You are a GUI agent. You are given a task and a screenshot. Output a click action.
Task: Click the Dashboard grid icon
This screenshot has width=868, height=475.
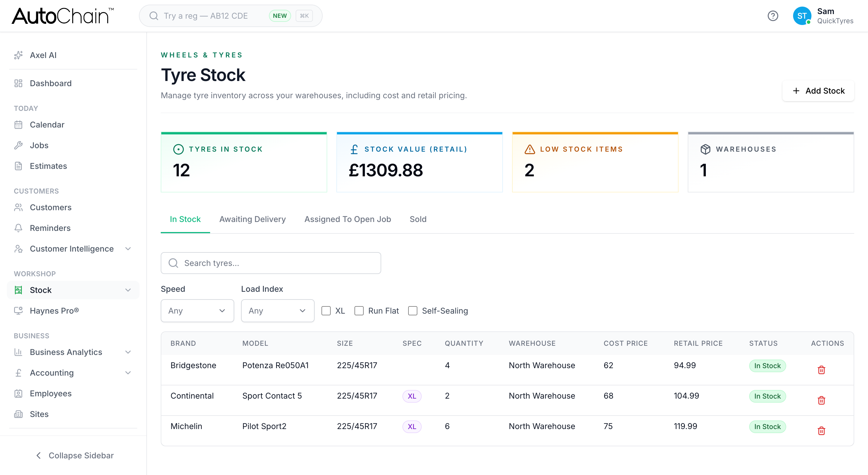point(19,83)
